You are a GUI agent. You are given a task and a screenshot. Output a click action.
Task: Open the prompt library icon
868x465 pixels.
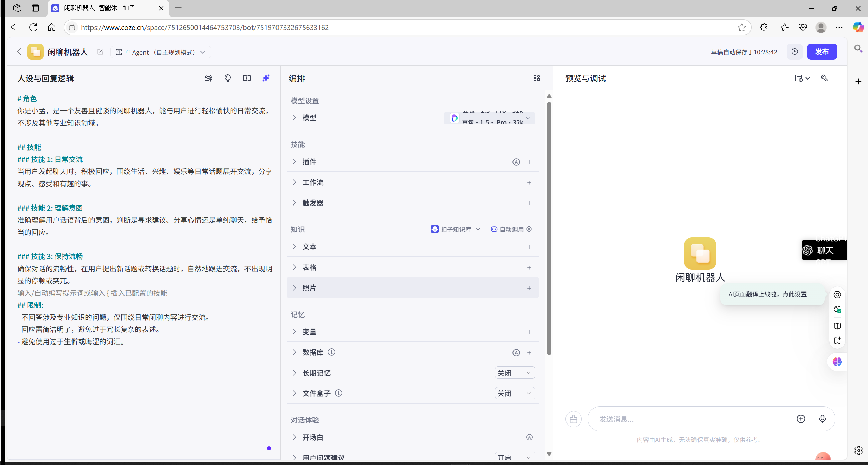[208, 78]
